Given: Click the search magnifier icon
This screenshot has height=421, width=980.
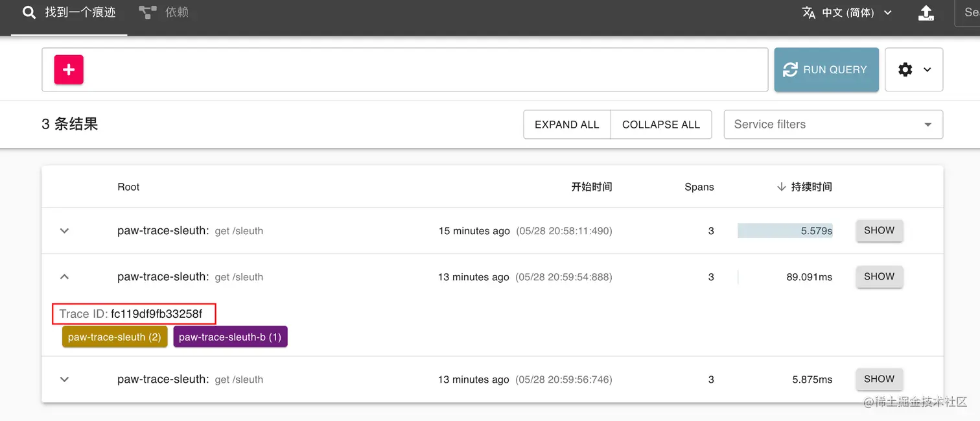Looking at the screenshot, I should tap(29, 12).
